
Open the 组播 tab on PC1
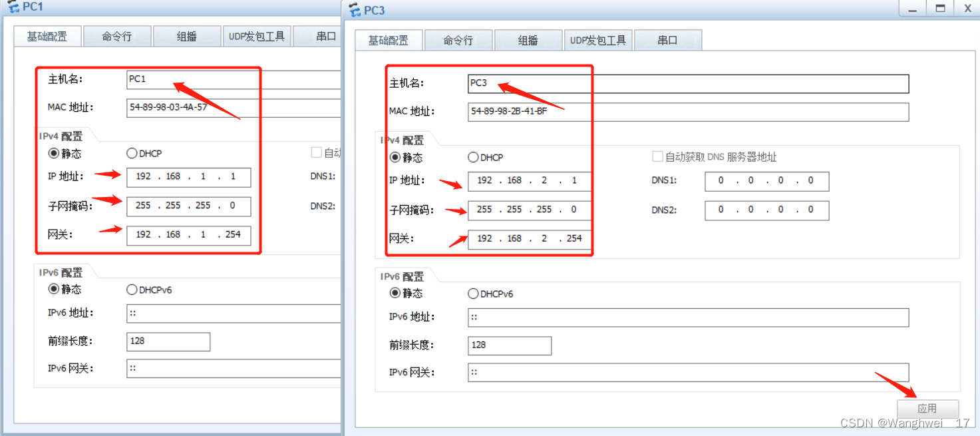click(x=187, y=35)
